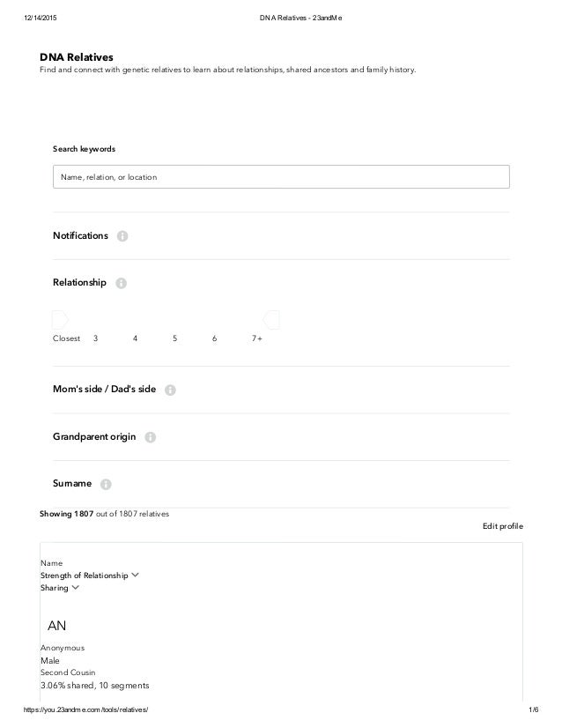Click the info icon next to Relationship

pos(121,283)
